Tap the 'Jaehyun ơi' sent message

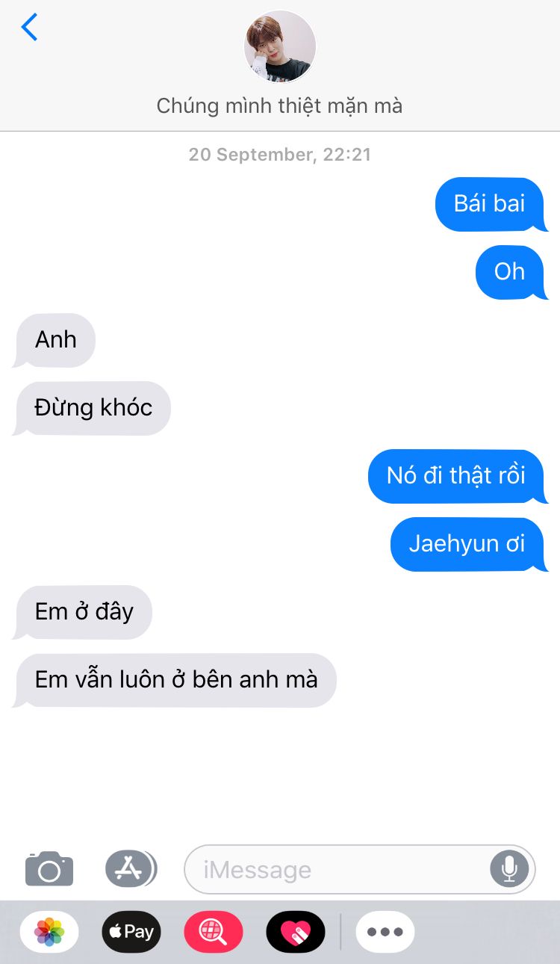coord(468,544)
